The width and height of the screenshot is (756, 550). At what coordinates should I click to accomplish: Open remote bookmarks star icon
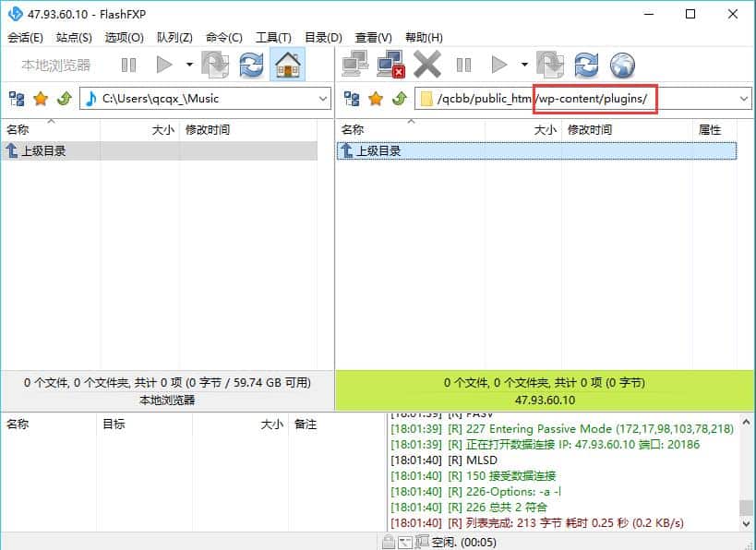pos(376,99)
